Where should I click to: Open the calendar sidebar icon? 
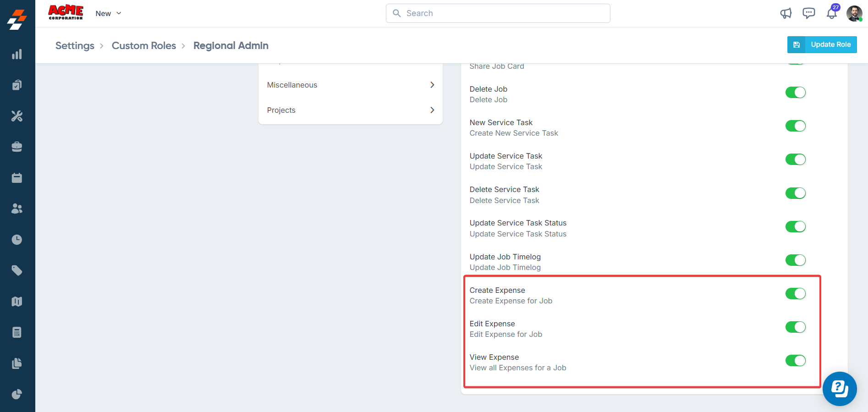click(17, 178)
